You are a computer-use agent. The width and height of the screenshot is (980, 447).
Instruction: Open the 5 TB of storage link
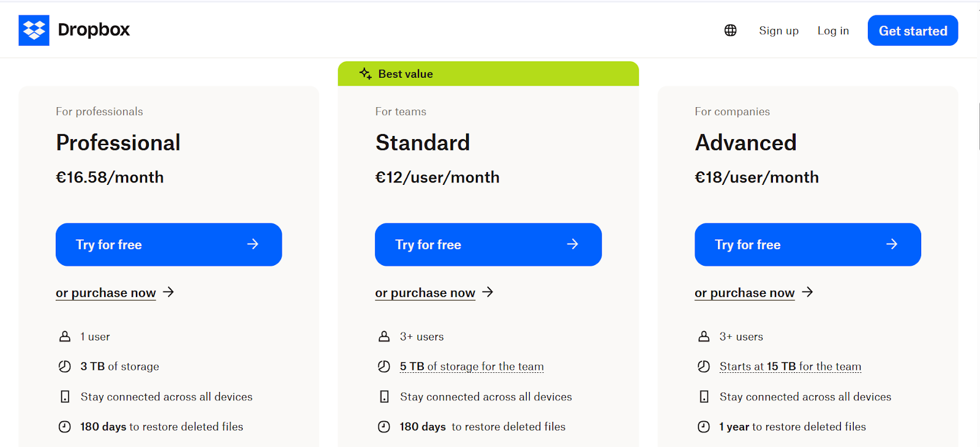(x=471, y=366)
